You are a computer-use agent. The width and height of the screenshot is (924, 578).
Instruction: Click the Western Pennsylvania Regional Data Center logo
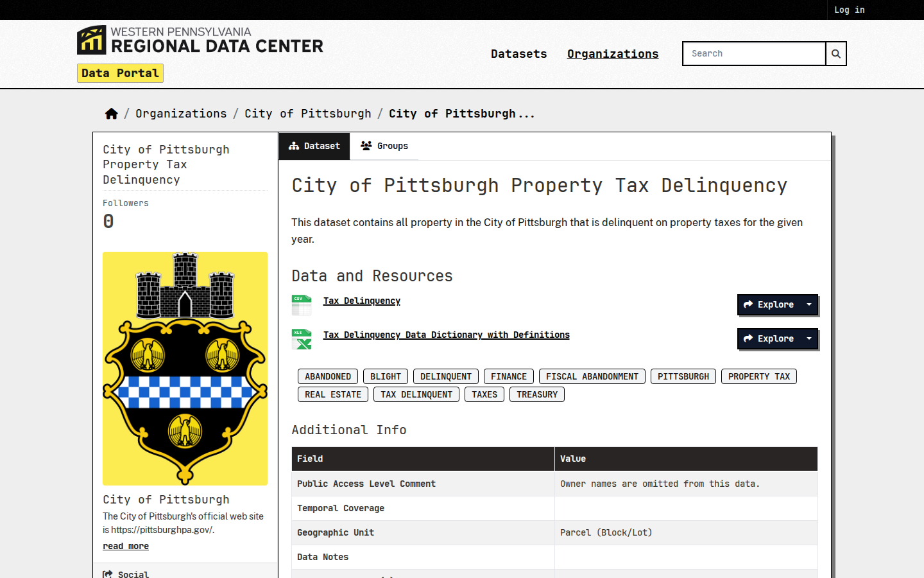(x=200, y=40)
